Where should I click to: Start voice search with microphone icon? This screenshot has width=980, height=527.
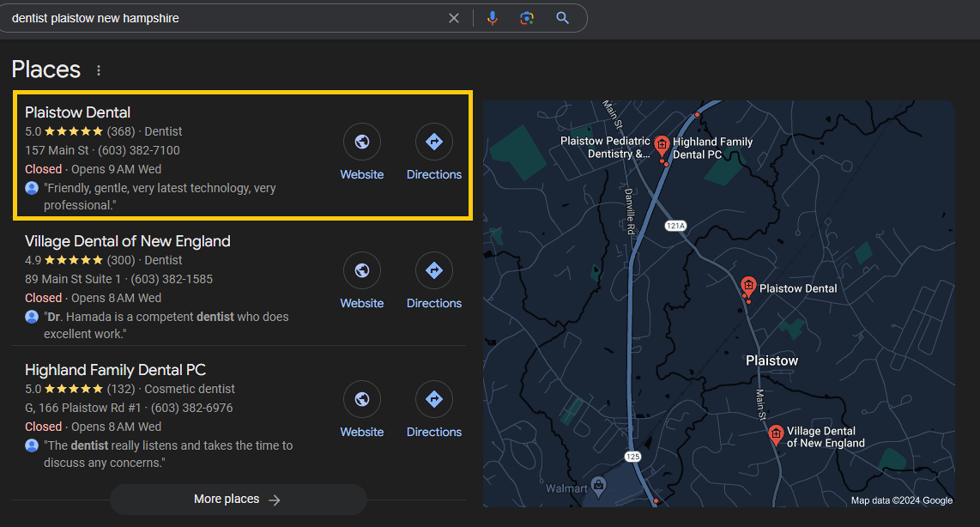coord(492,18)
